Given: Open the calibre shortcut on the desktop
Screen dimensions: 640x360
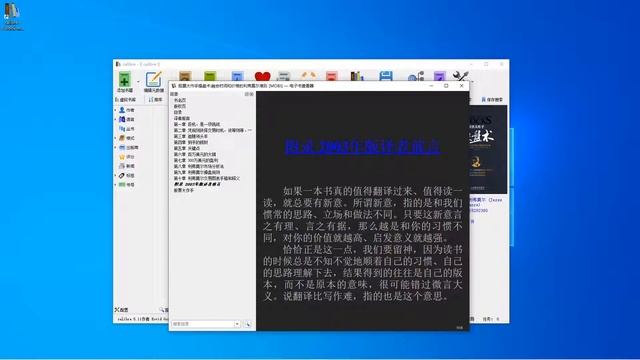Looking at the screenshot, I should click(x=12, y=16).
